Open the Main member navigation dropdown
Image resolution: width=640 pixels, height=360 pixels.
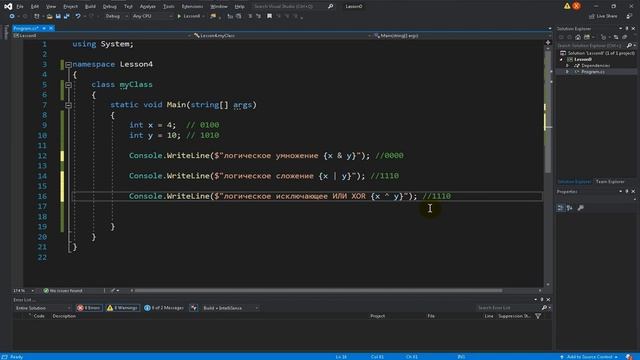(x=462, y=36)
